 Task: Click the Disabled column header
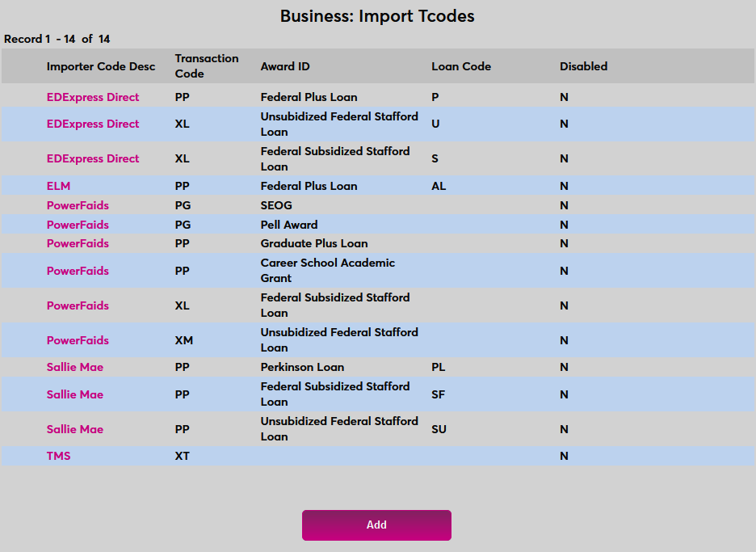coord(583,66)
